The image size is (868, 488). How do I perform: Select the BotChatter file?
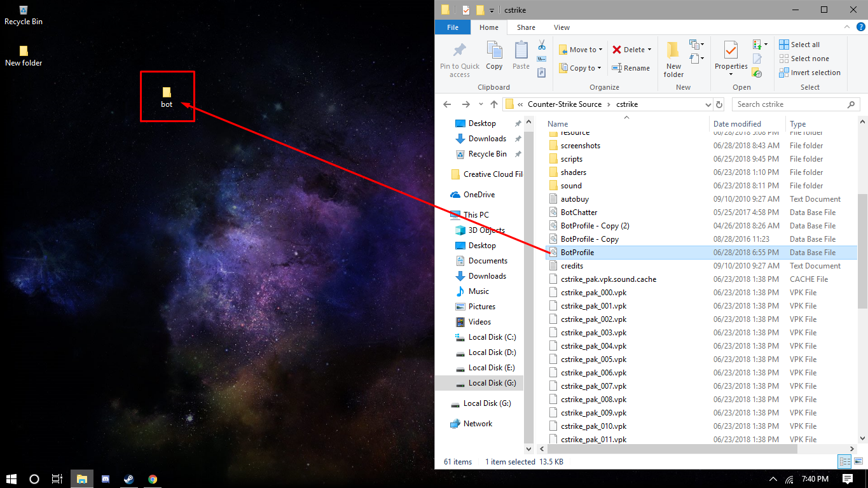coord(579,213)
